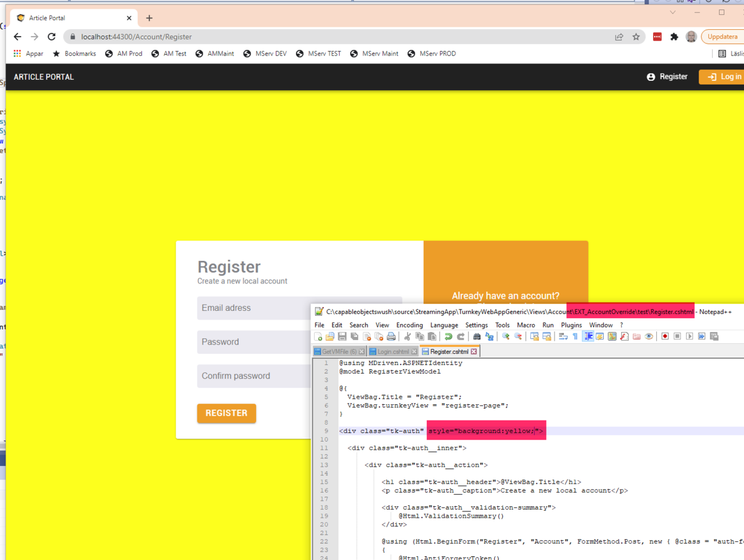
Task: Toggle the Indent guide icon
Action: (588, 336)
